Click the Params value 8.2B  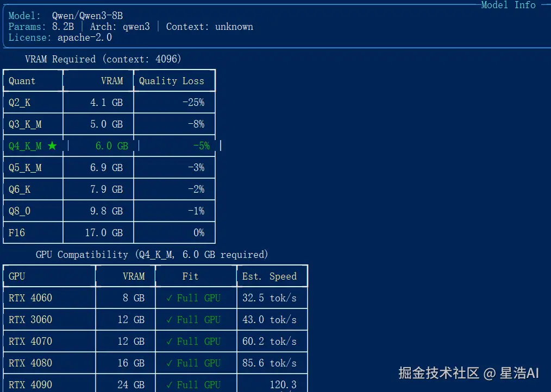63,27
